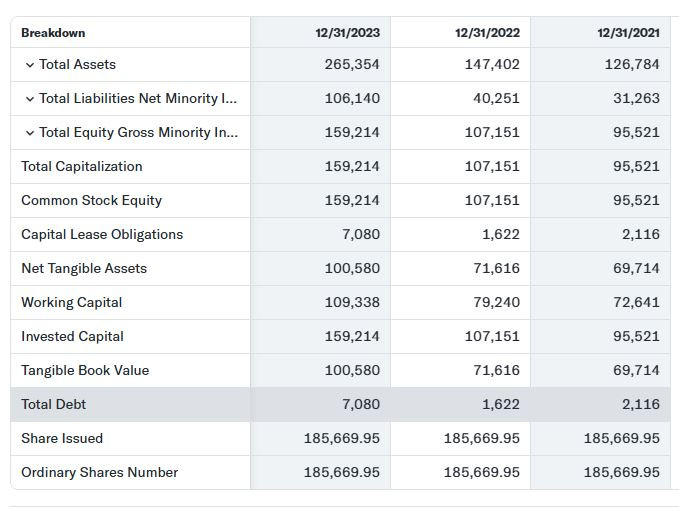Select the 12/31/2022 column header

click(487, 33)
